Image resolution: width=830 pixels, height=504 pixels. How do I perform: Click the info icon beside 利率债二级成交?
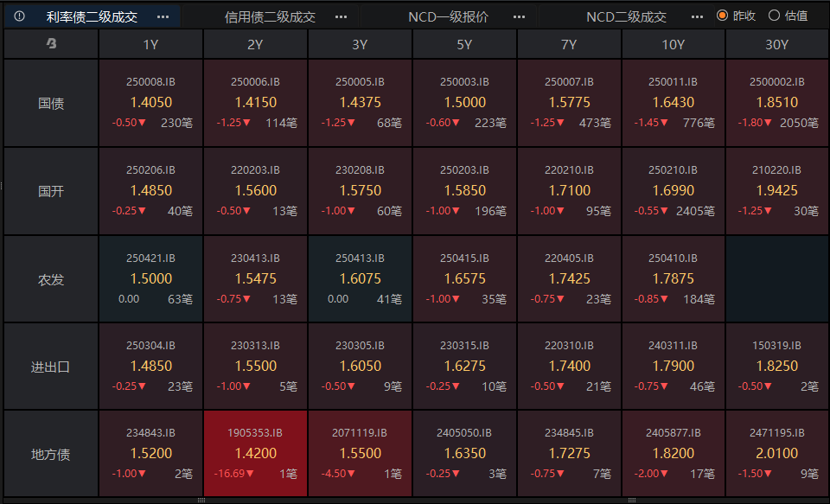[x=20, y=16]
